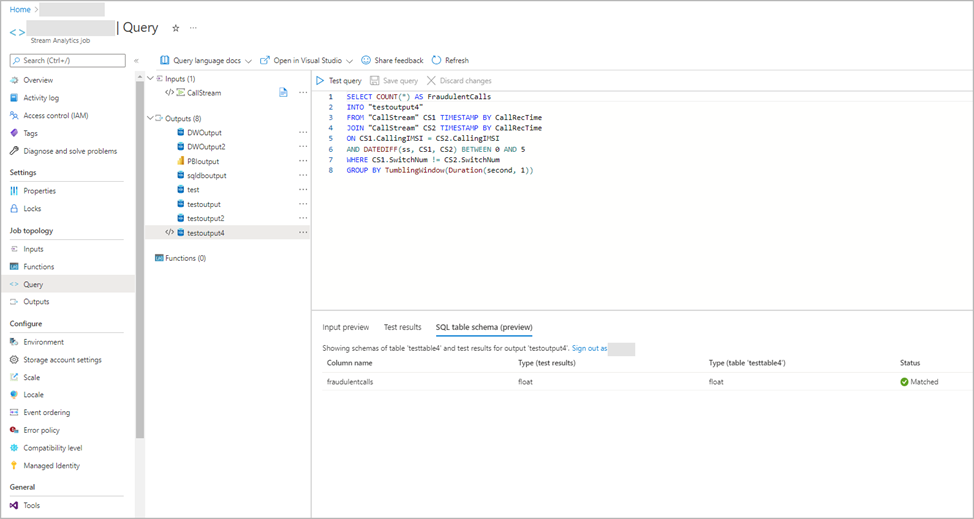Open the Scale setting icon

click(x=14, y=377)
